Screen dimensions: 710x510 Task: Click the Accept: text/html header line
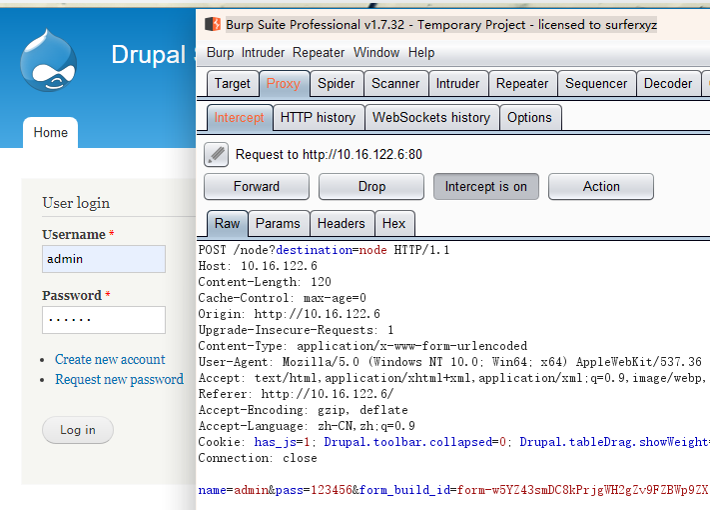tap(452, 378)
